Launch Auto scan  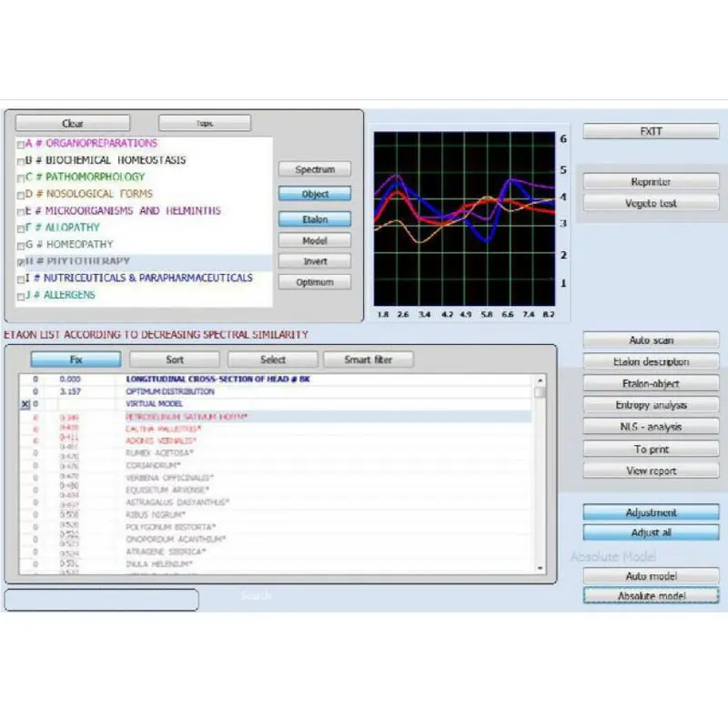coord(651,339)
